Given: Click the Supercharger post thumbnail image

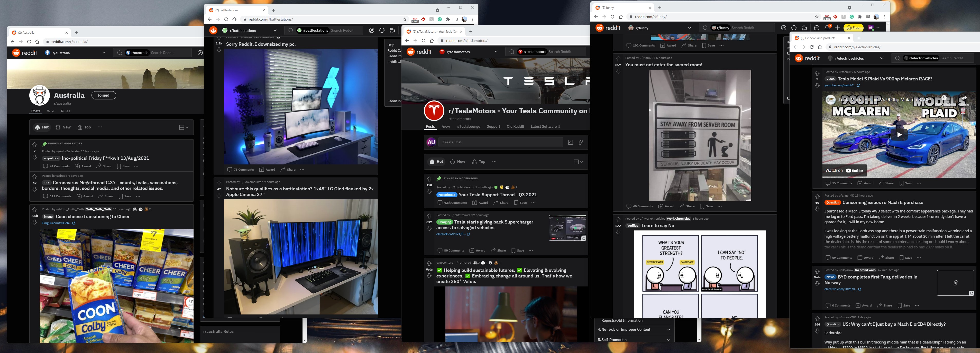Looking at the screenshot, I should pos(567,228).
